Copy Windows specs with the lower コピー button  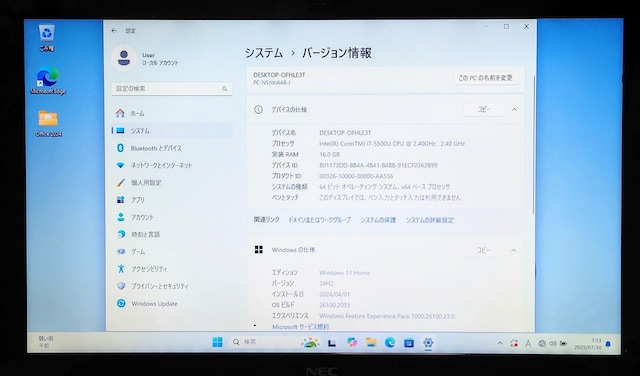tap(483, 250)
